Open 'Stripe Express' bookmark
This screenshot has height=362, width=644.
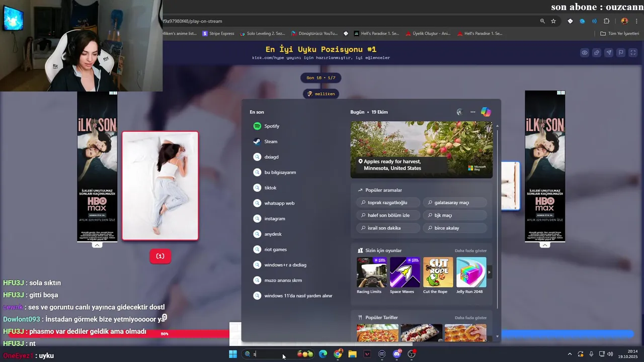[x=218, y=34]
